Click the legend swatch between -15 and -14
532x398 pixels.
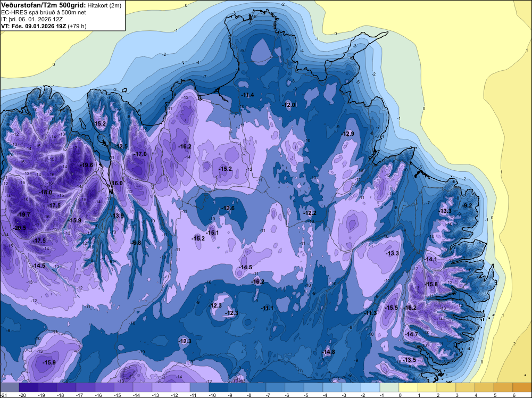pos(123,387)
